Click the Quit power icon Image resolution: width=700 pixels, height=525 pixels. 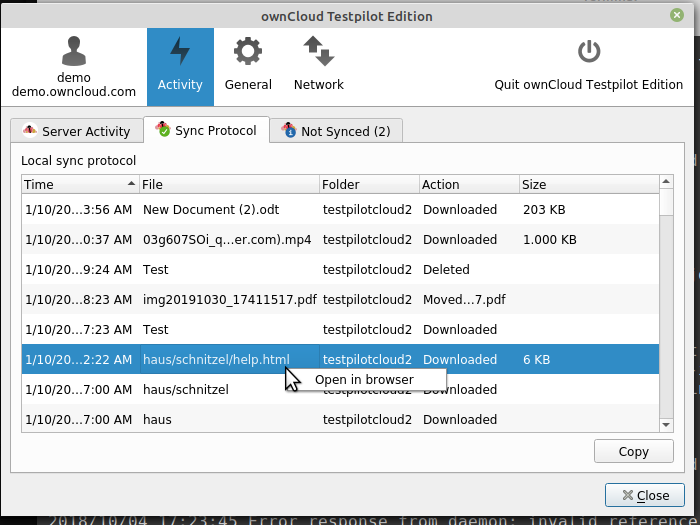point(589,51)
